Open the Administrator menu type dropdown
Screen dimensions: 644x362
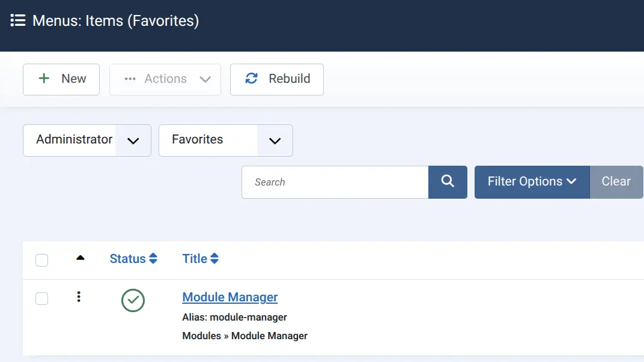pos(133,140)
